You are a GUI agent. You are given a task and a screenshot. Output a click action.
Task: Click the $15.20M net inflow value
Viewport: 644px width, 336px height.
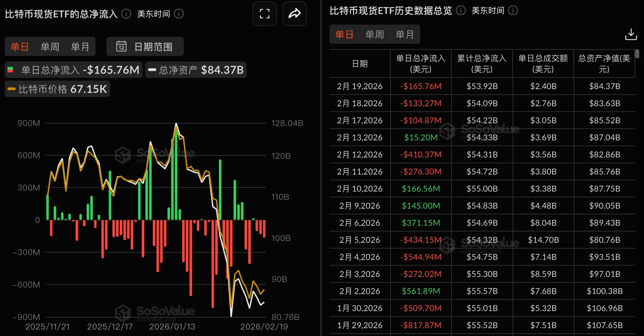point(421,137)
